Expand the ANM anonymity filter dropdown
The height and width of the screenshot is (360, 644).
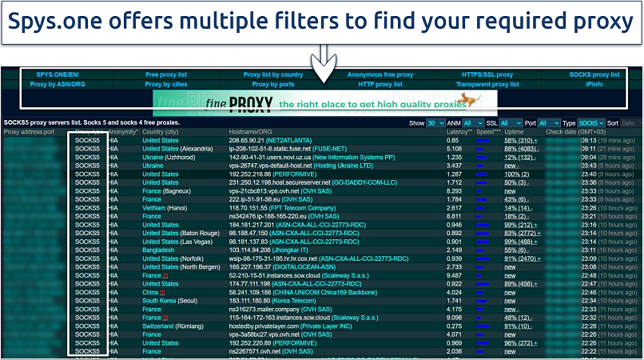(x=472, y=123)
